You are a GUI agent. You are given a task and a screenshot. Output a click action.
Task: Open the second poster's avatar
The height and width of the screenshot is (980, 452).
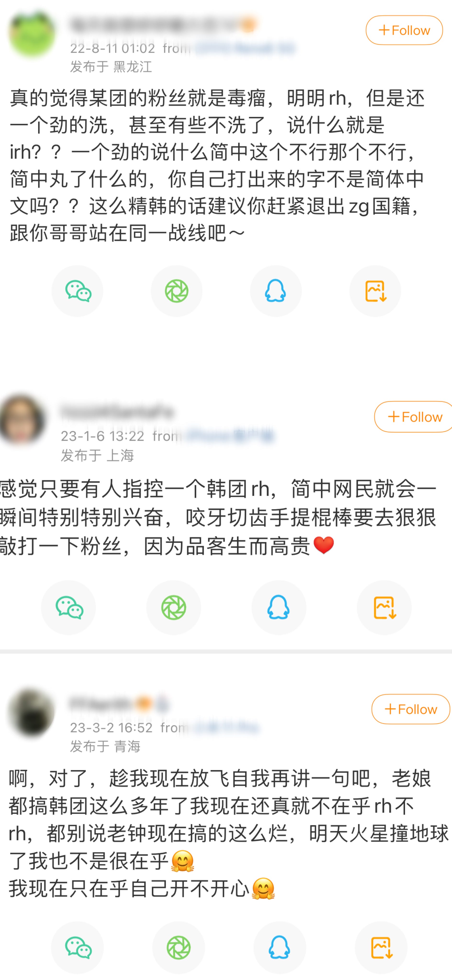(22, 420)
